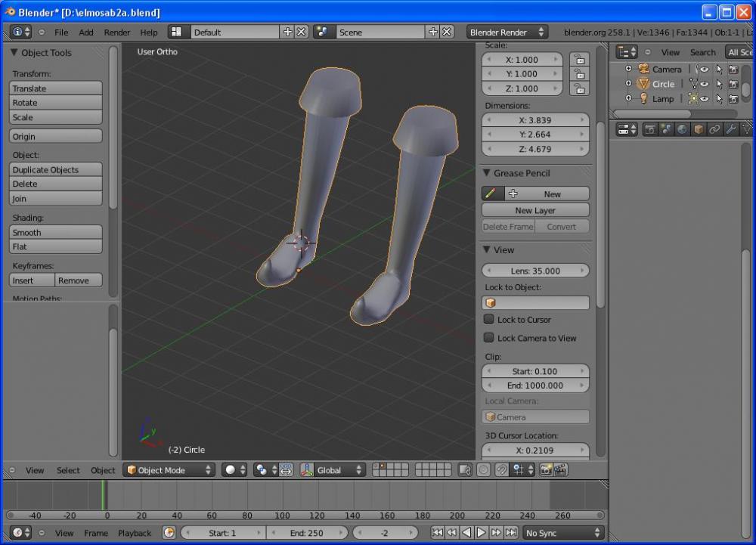Toggle the scale X lock icon
Screen dimensions: 756x545
[578, 60]
